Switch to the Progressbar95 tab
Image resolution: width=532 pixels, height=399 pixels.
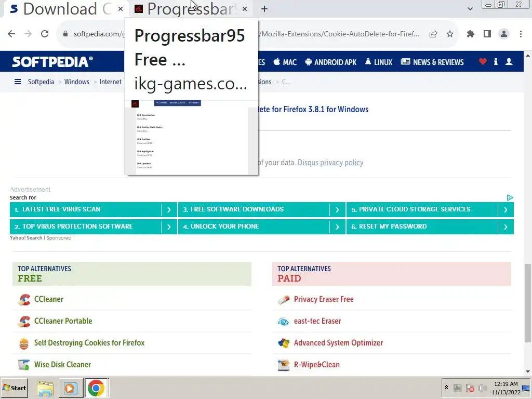tap(192, 9)
